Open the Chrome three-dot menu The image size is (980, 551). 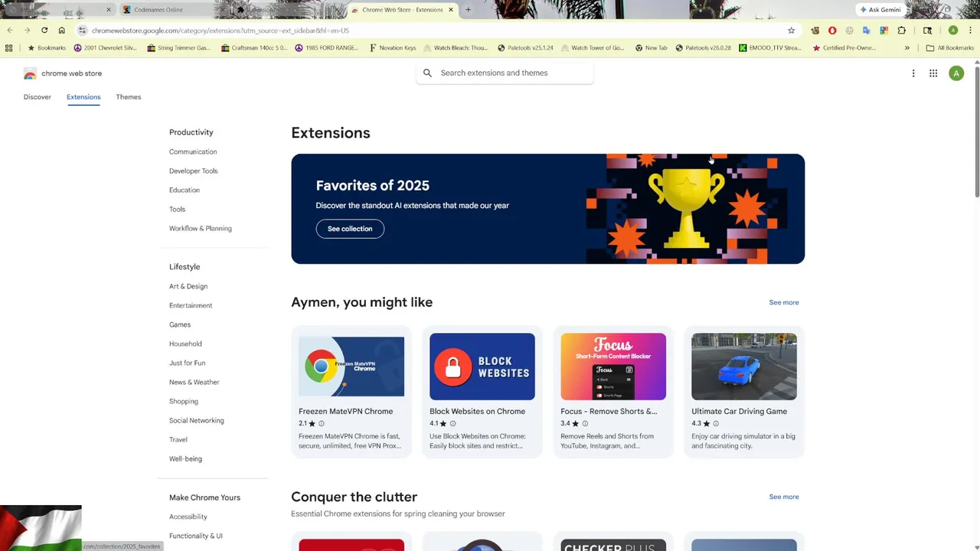970,31
